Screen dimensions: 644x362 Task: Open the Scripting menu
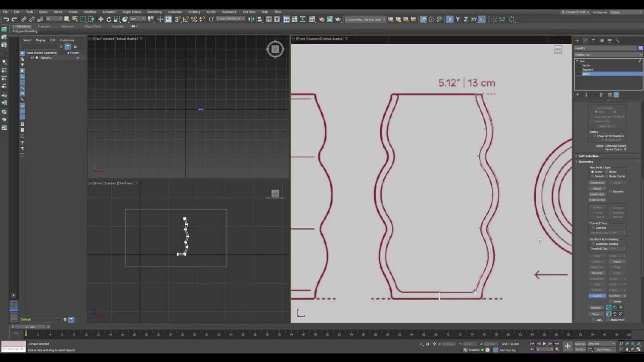pos(194,12)
